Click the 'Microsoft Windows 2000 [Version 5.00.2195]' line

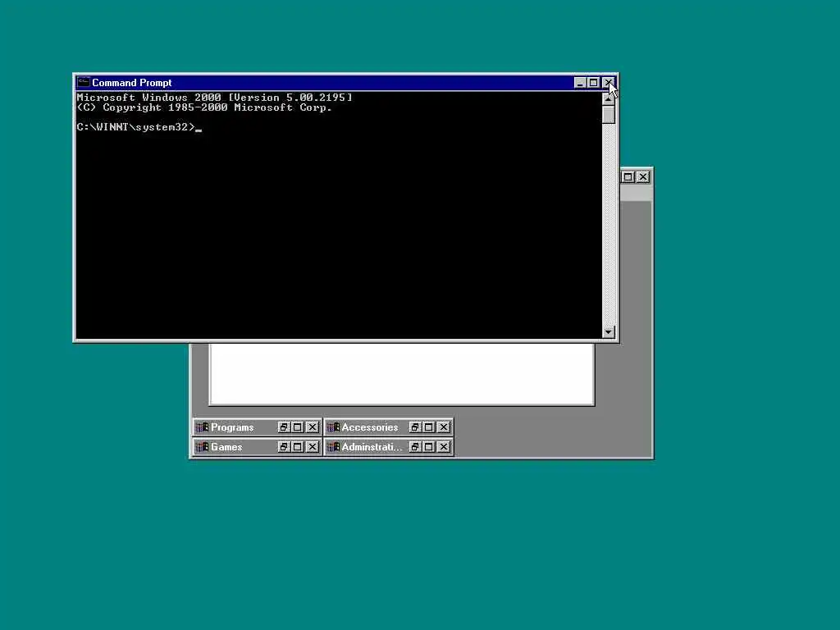[215, 98]
